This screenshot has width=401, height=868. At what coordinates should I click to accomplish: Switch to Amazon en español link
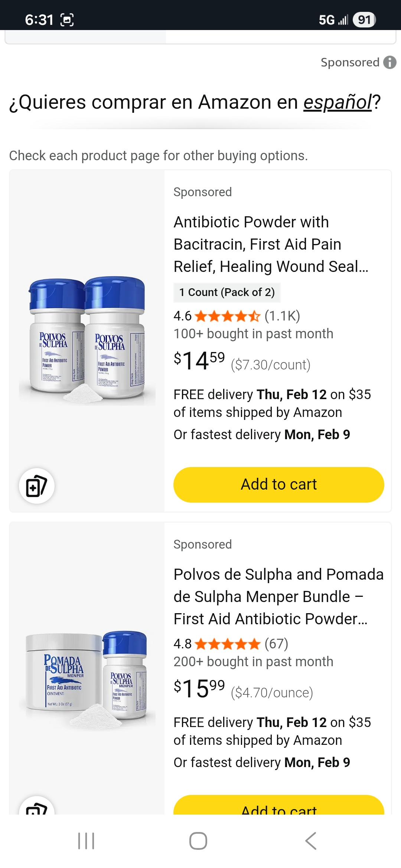pos(338,102)
